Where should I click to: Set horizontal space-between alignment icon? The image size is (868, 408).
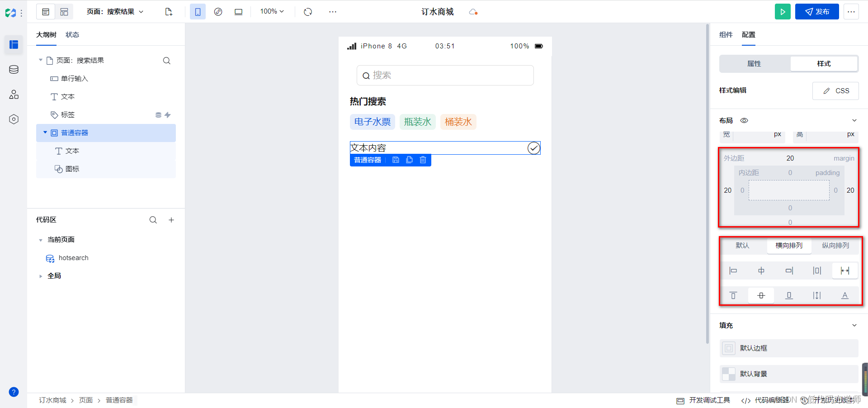click(x=845, y=270)
